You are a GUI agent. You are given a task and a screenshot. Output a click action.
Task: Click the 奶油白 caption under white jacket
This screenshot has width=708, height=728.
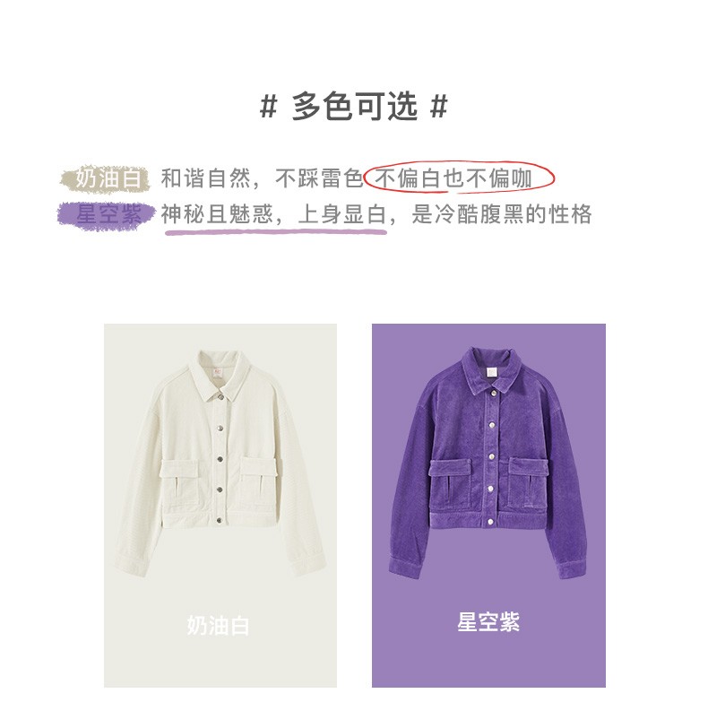coord(218,626)
